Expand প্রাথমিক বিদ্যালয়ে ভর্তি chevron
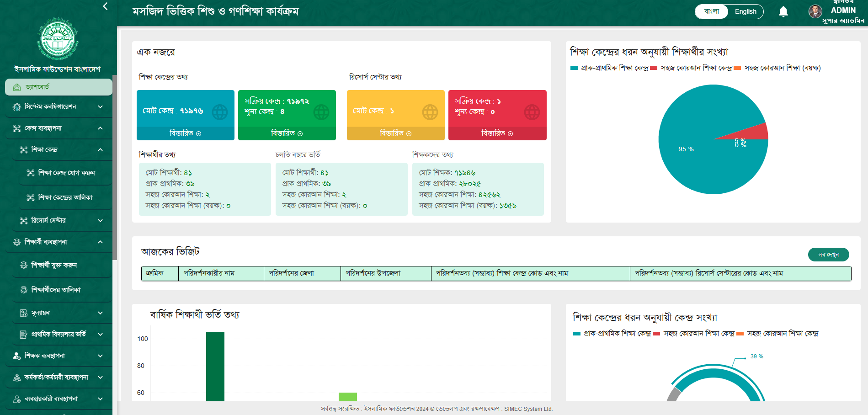 (100, 335)
